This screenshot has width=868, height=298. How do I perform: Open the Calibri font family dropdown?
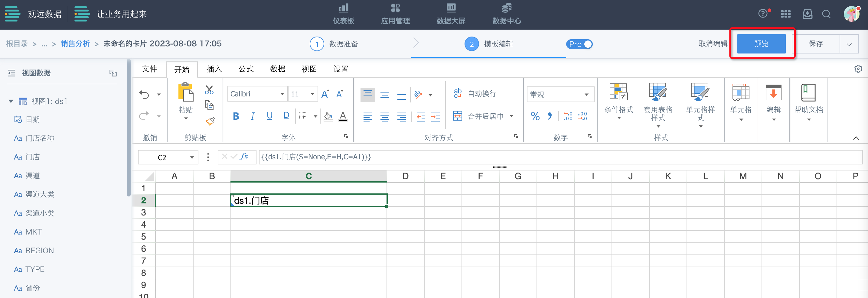point(282,94)
